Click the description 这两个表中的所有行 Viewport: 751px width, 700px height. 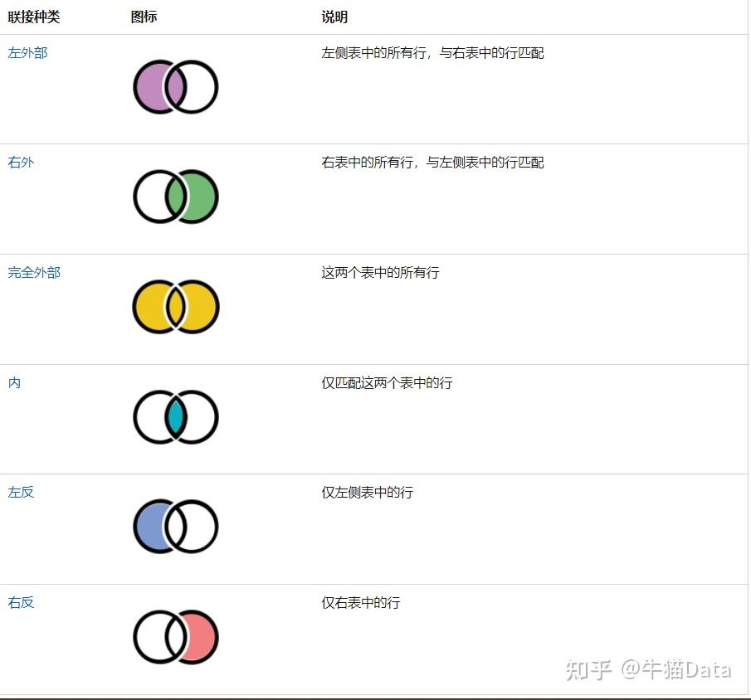pyautogui.click(x=380, y=272)
